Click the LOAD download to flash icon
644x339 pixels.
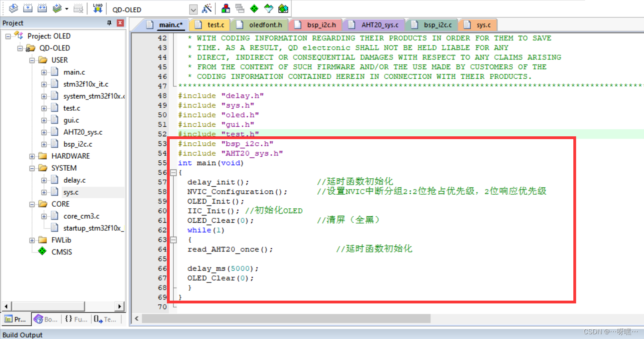click(x=97, y=8)
